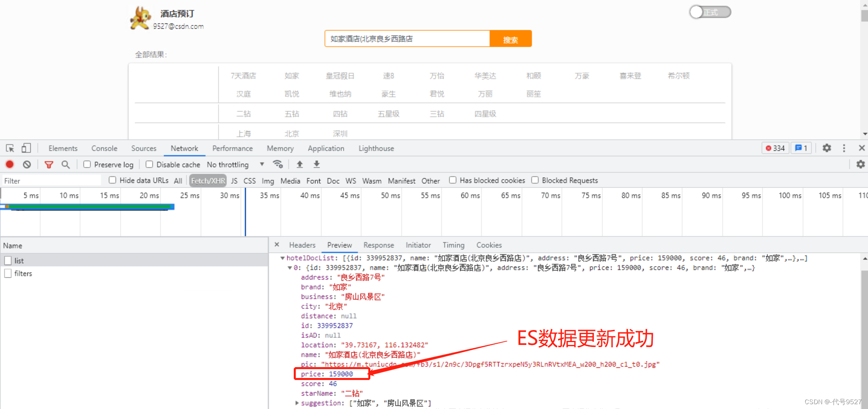Check the Disable cache checkbox
The height and width of the screenshot is (409, 868).
149,164
